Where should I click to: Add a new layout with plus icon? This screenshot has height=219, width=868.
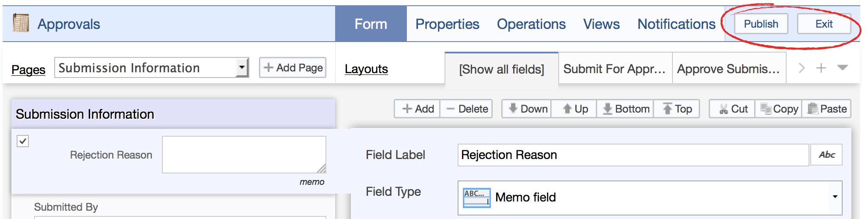(x=821, y=68)
